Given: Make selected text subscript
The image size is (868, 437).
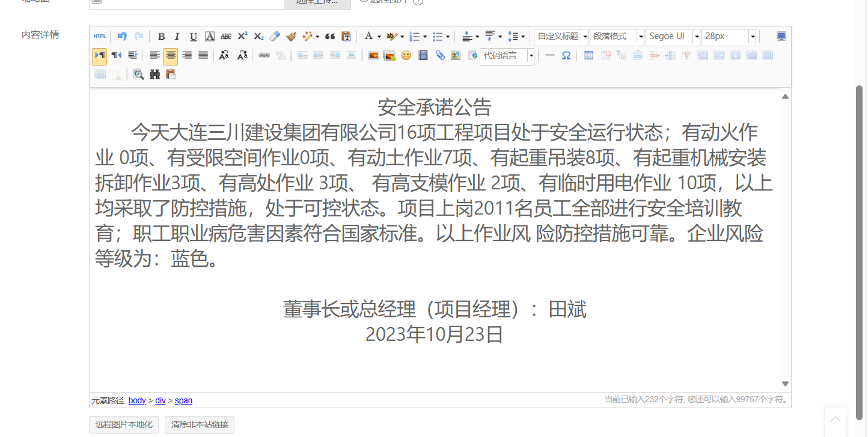Looking at the screenshot, I should [258, 37].
